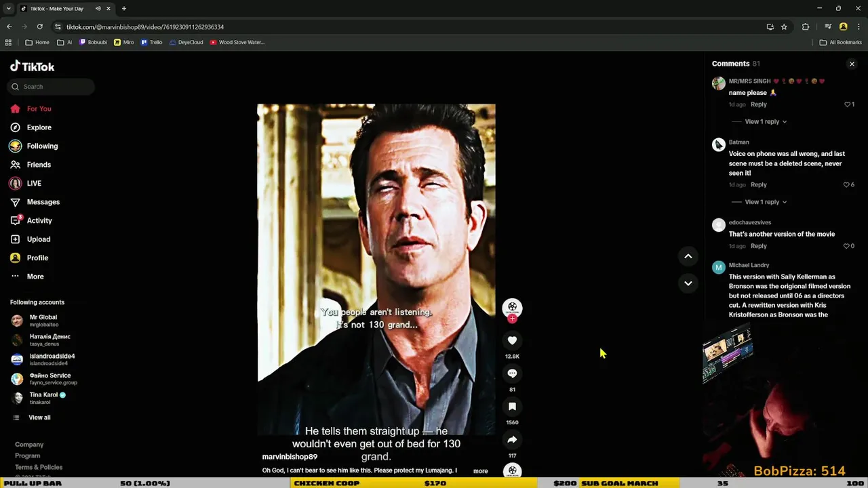The width and height of the screenshot is (868, 488).
Task: Like the video with heart icon
Action: coord(512,340)
